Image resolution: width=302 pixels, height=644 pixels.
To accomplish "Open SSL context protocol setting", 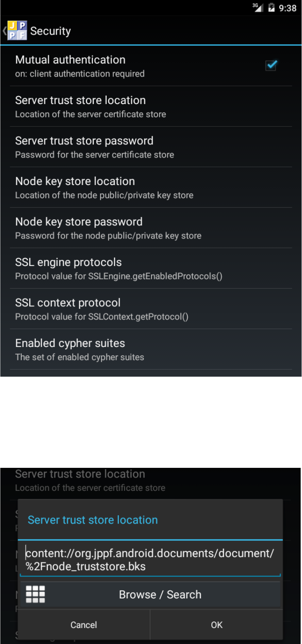I will coord(151,309).
